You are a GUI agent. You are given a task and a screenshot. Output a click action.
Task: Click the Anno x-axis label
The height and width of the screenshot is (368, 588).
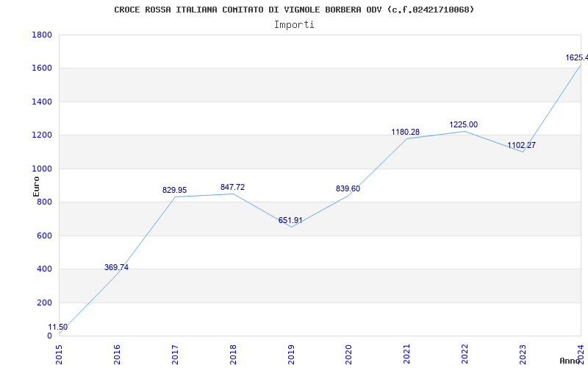[x=571, y=361]
